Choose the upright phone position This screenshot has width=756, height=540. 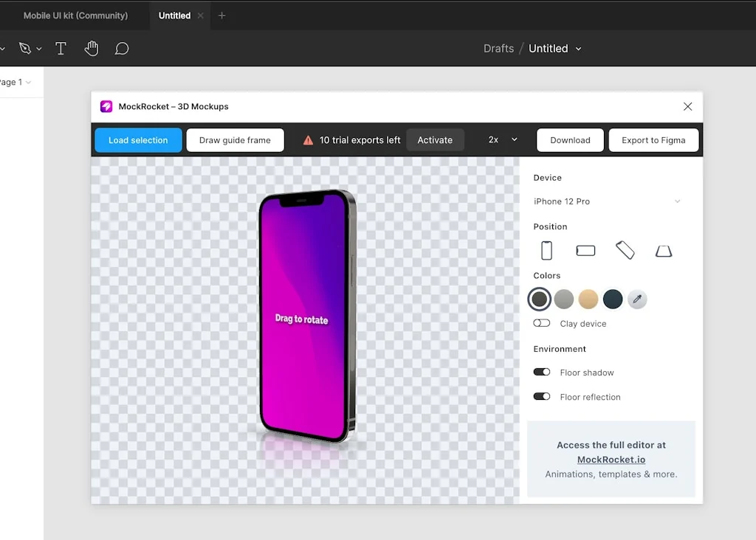(x=546, y=250)
